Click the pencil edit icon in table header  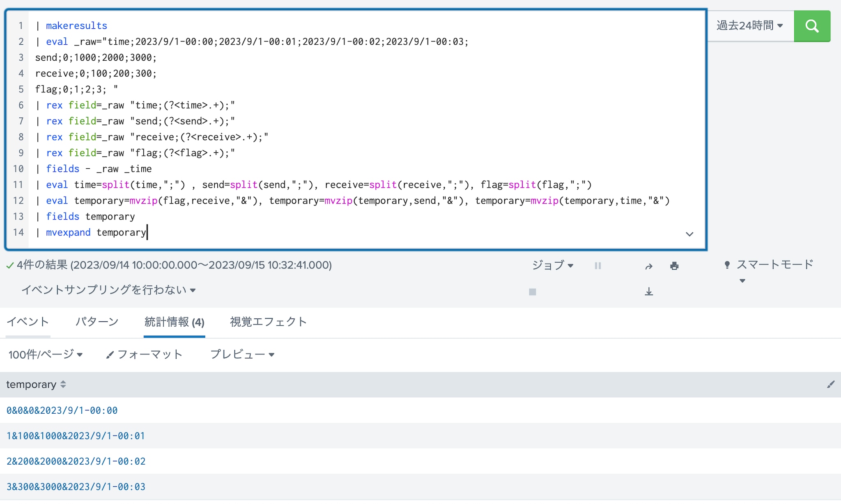click(831, 385)
